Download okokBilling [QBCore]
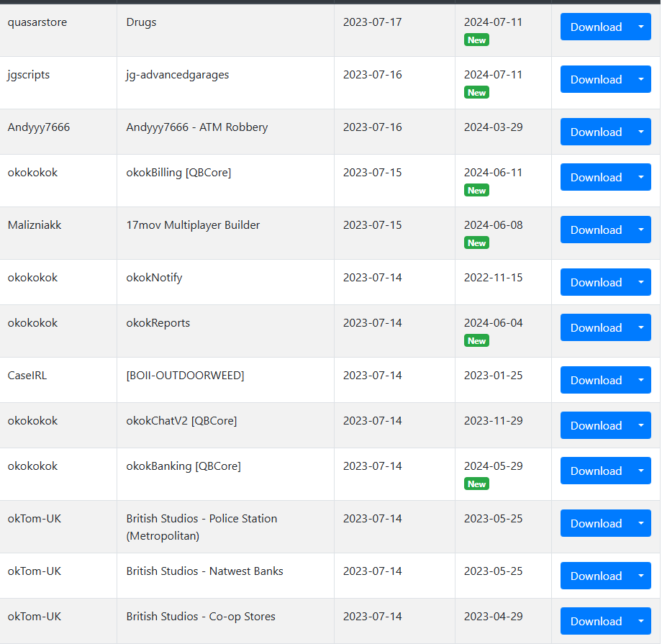This screenshot has height=644, width=662. tap(596, 177)
